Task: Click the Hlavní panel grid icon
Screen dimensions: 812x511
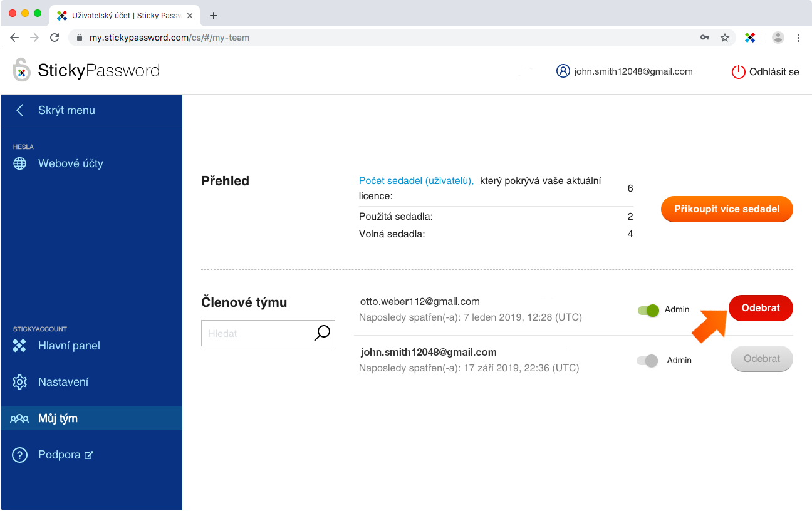Action: 20,346
